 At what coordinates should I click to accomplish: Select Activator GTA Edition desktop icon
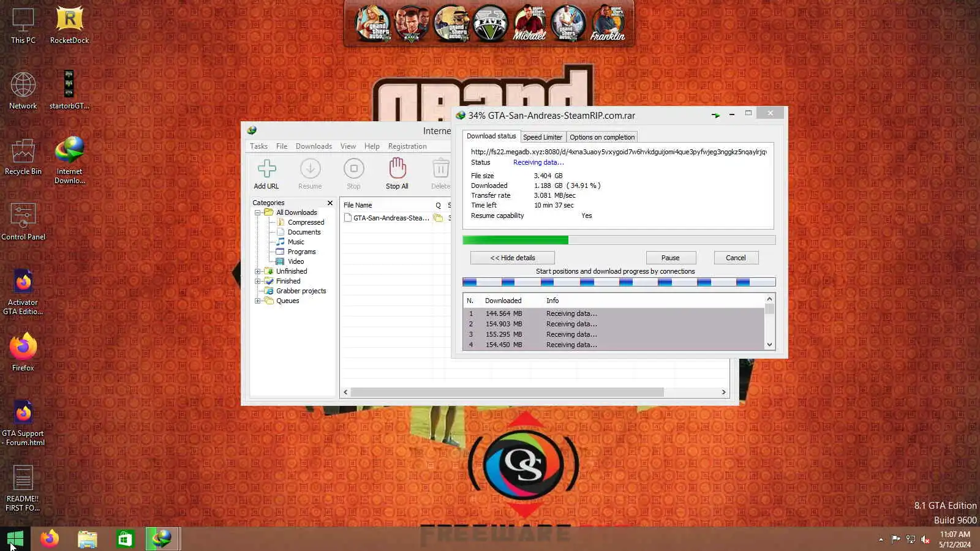[x=23, y=292]
